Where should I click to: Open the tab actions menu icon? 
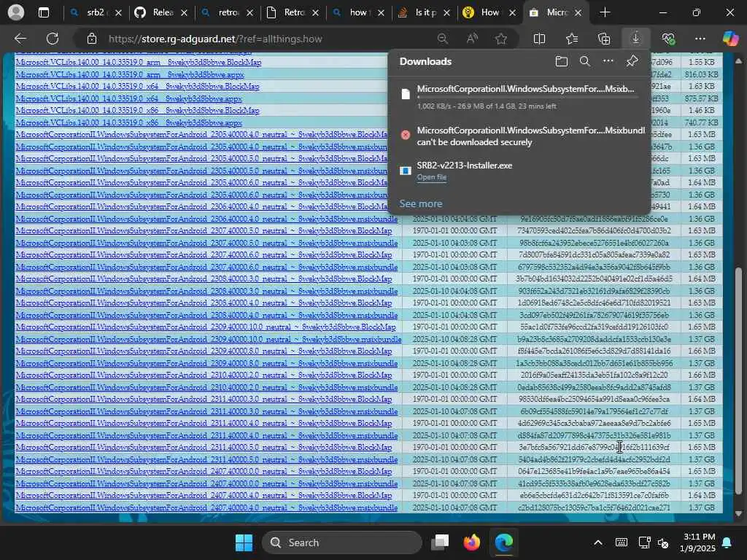click(43, 12)
